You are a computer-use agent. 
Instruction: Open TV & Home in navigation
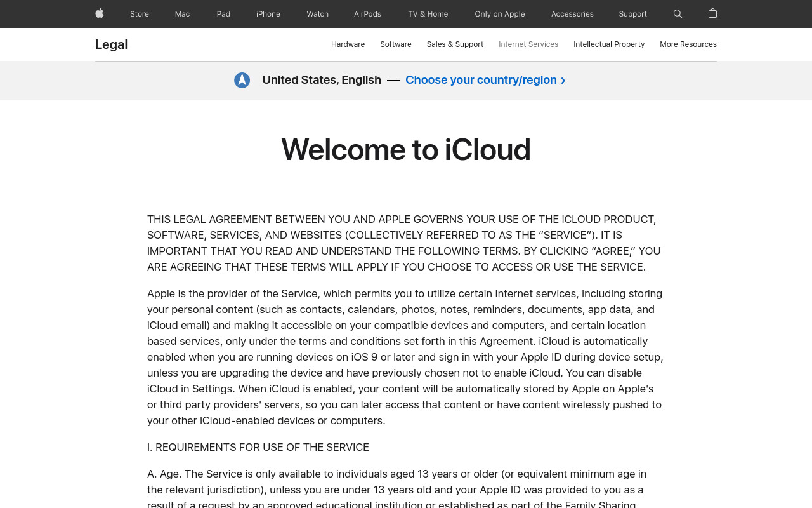(x=428, y=14)
